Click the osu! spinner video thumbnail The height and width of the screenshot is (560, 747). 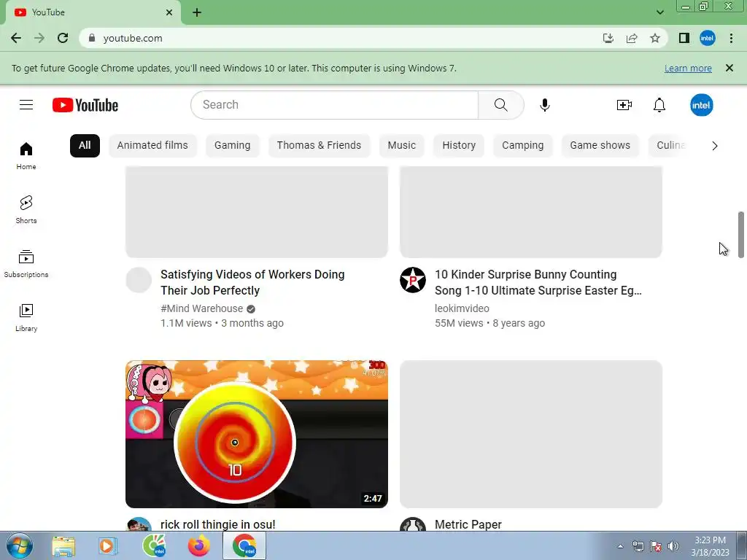click(256, 434)
